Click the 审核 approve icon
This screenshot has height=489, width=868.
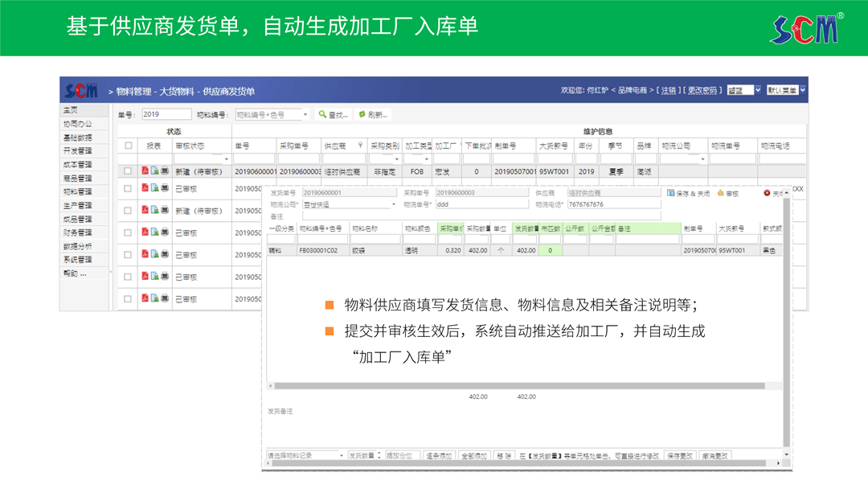click(x=721, y=193)
